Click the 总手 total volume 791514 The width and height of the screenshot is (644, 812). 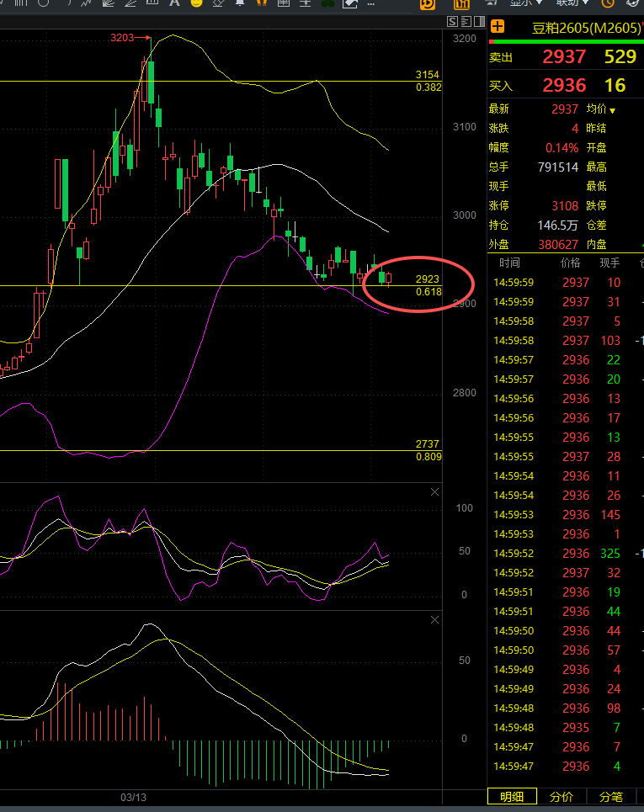tap(558, 167)
